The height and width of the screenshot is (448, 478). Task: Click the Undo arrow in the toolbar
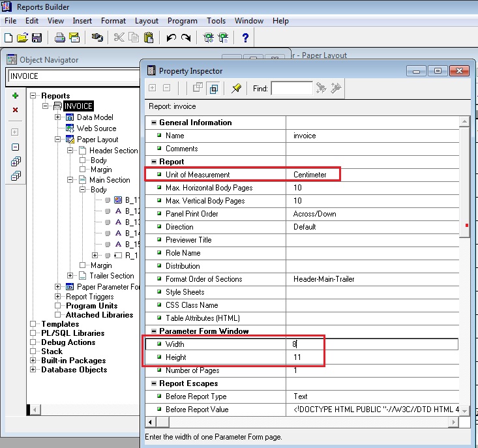click(x=171, y=38)
